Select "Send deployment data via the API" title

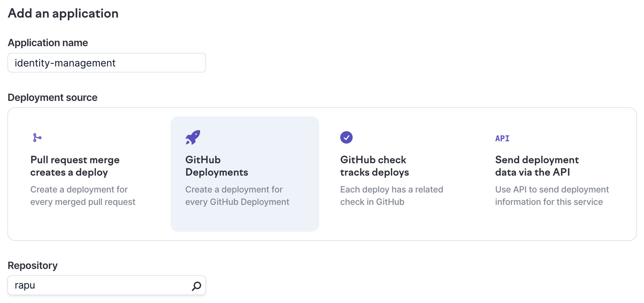537,166
